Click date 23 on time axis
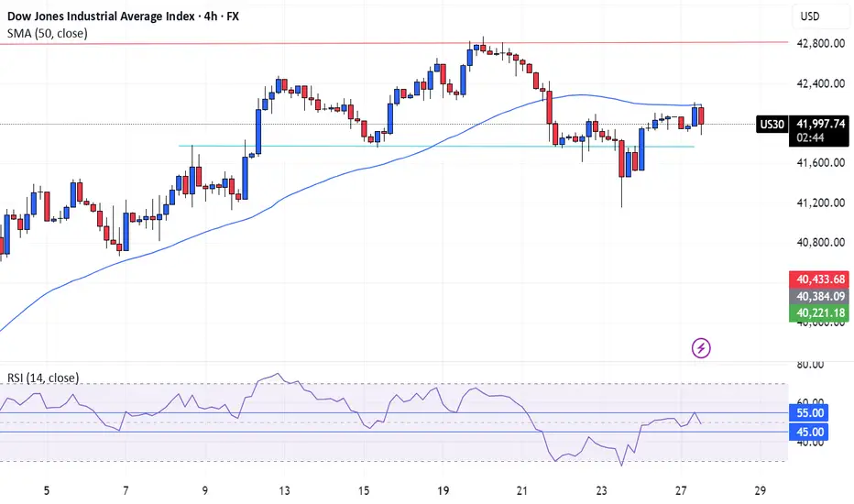This screenshot has height=504, width=854. point(601,490)
